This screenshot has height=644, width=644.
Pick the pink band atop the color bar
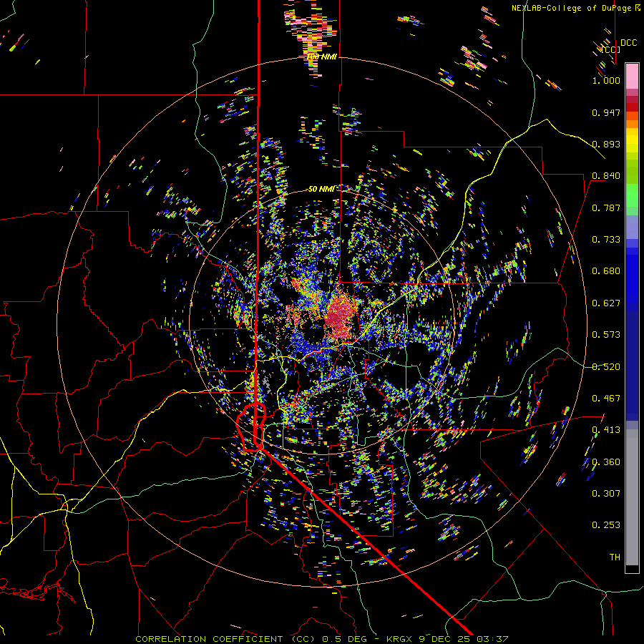point(632,76)
